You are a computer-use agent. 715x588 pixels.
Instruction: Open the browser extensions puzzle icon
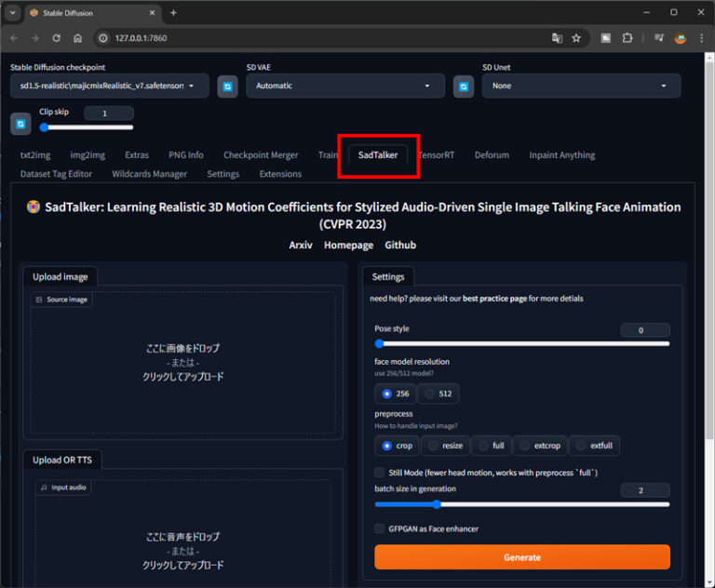tap(627, 38)
